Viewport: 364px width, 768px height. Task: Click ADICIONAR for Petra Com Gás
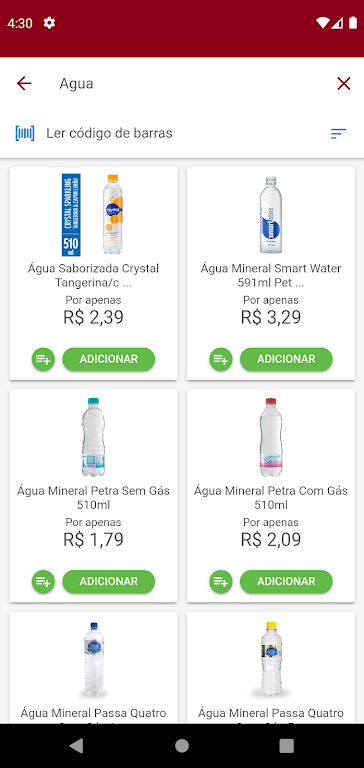[286, 581]
